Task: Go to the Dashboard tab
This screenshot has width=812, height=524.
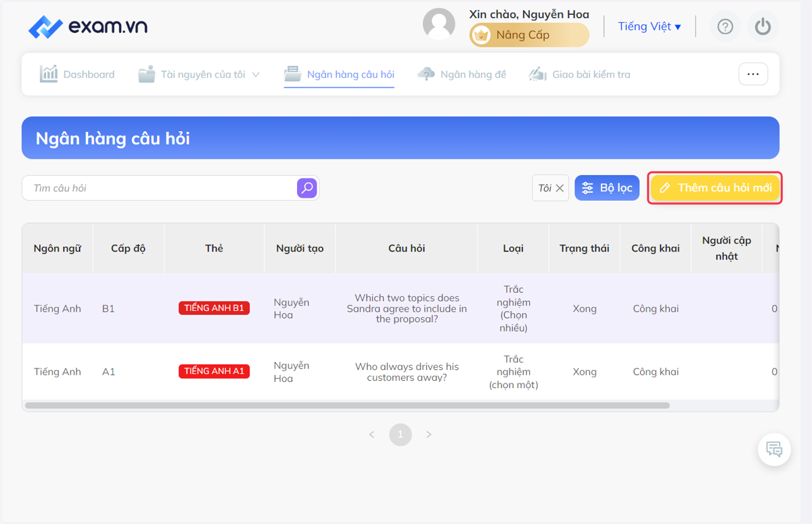Action: tap(77, 74)
